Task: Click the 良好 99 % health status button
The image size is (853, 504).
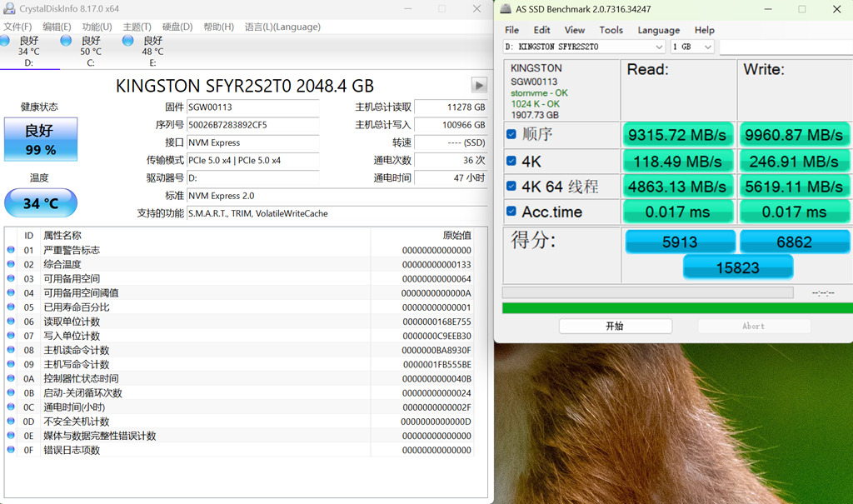Action: 41,139
